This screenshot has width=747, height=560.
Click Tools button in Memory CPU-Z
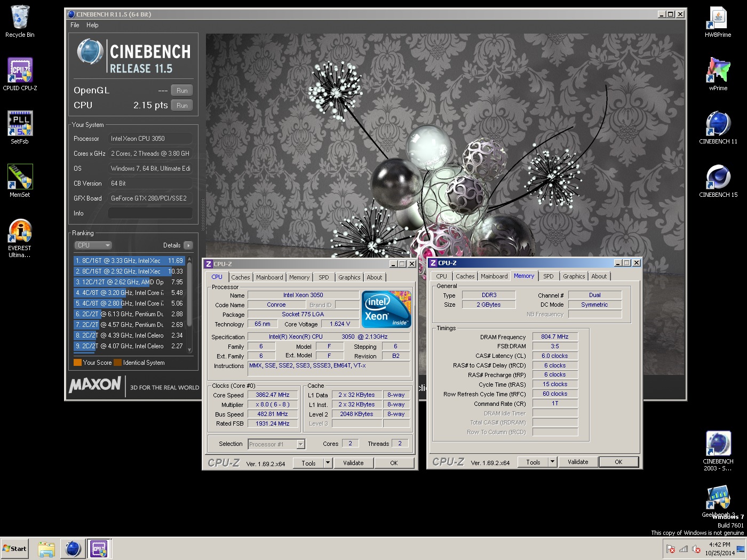click(x=533, y=462)
